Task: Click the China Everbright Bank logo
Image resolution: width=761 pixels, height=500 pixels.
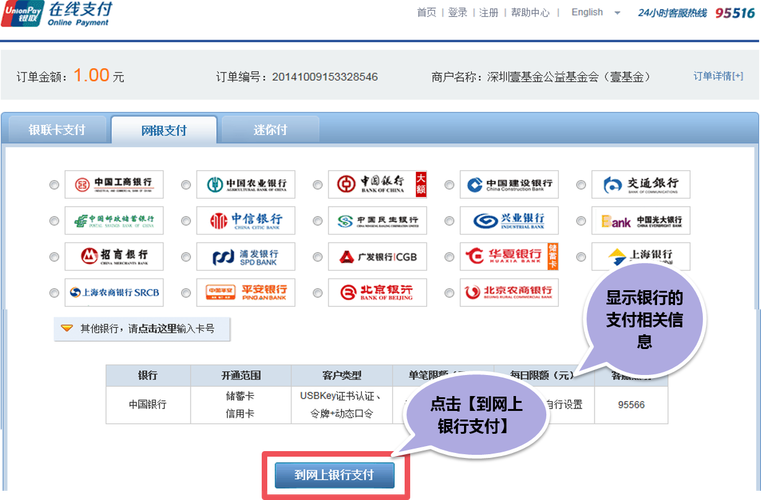Action: pos(641,220)
